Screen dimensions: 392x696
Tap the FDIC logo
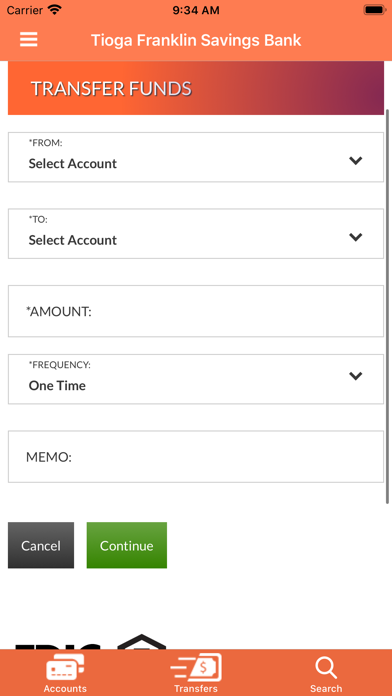coord(58,646)
